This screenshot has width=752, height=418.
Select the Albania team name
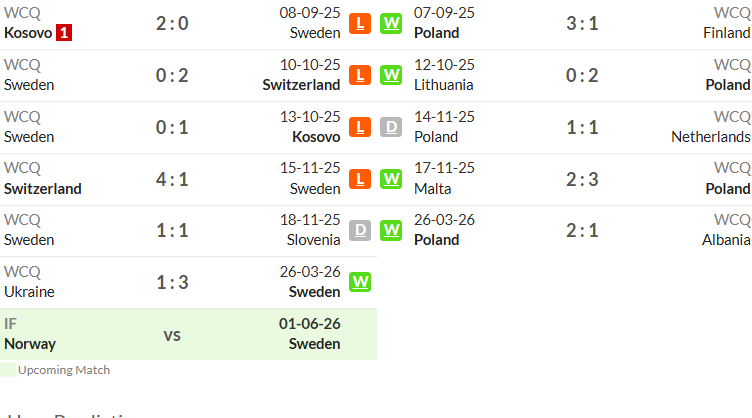(x=726, y=240)
